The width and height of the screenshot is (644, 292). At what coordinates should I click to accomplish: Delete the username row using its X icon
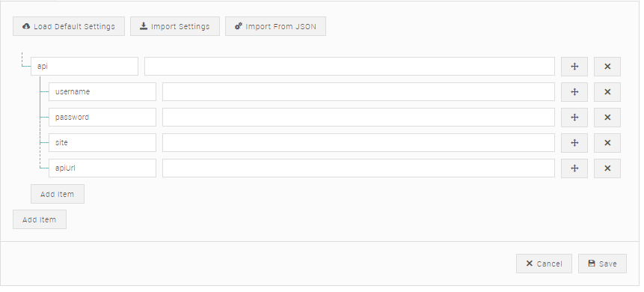pos(607,92)
